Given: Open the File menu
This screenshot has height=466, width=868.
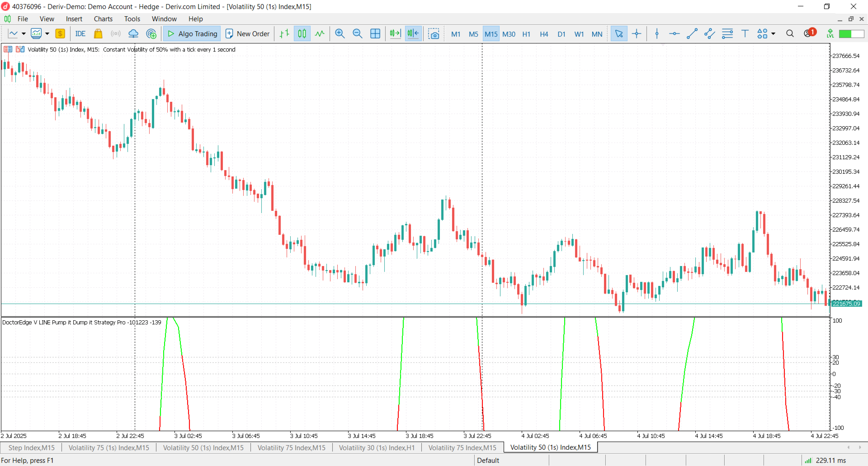Looking at the screenshot, I should tap(23, 19).
